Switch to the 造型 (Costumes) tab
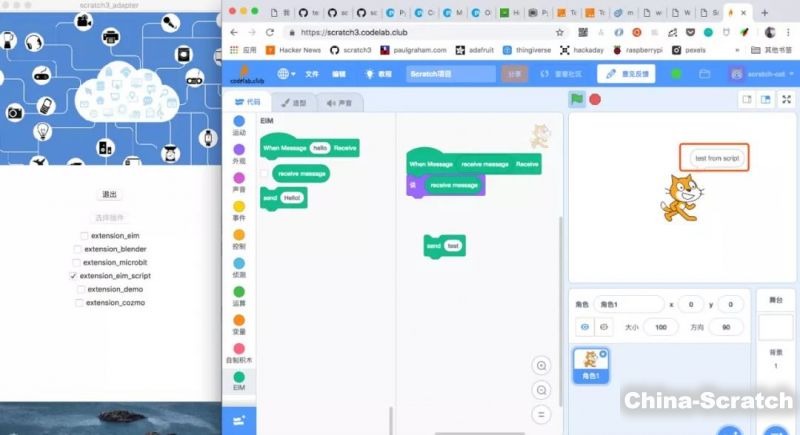 pyautogui.click(x=294, y=102)
